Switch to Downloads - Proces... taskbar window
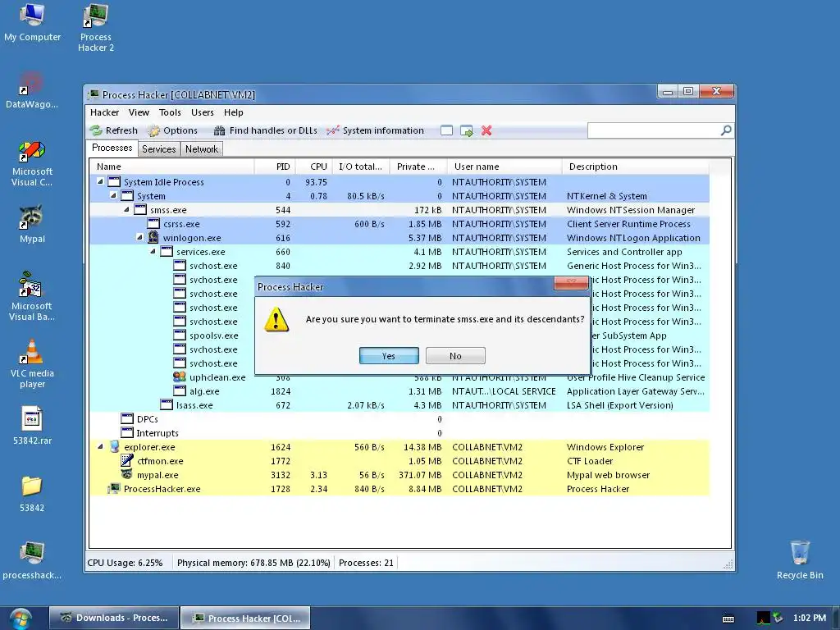Viewport: 840px width, 630px height. click(x=113, y=618)
